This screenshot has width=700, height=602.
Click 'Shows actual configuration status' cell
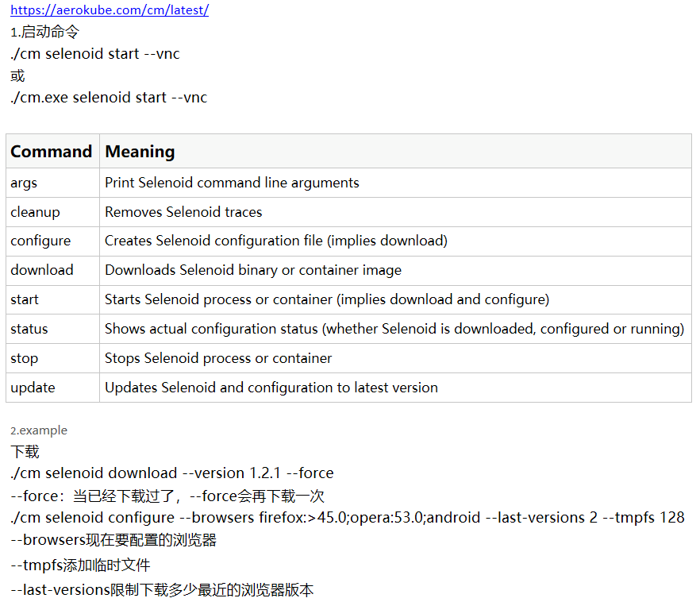(394, 329)
